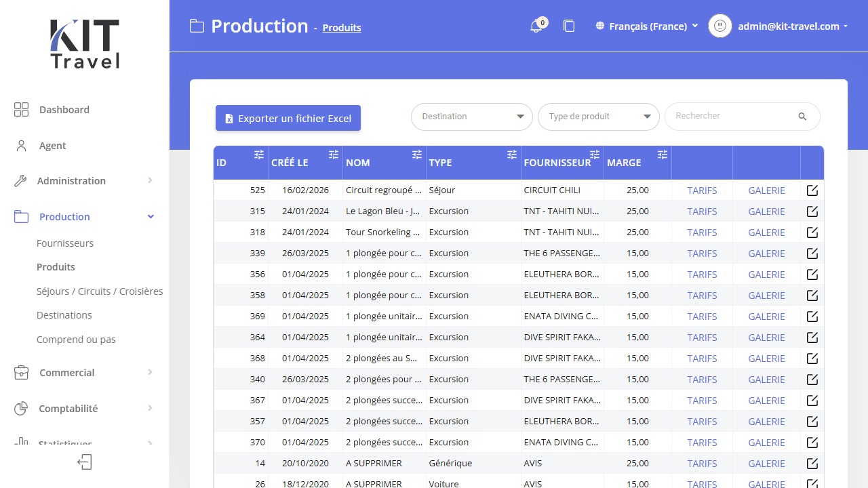Open Fournisseurs submenu item
The image size is (868, 488).
click(65, 243)
